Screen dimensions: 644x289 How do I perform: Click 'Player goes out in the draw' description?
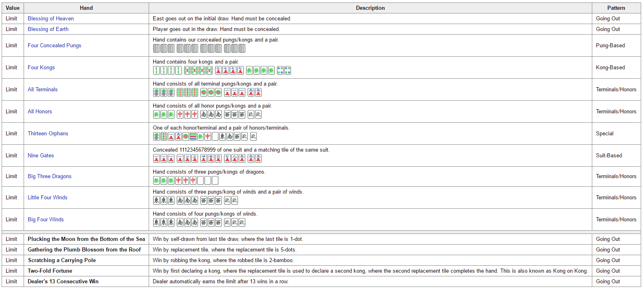pyautogui.click(x=216, y=29)
